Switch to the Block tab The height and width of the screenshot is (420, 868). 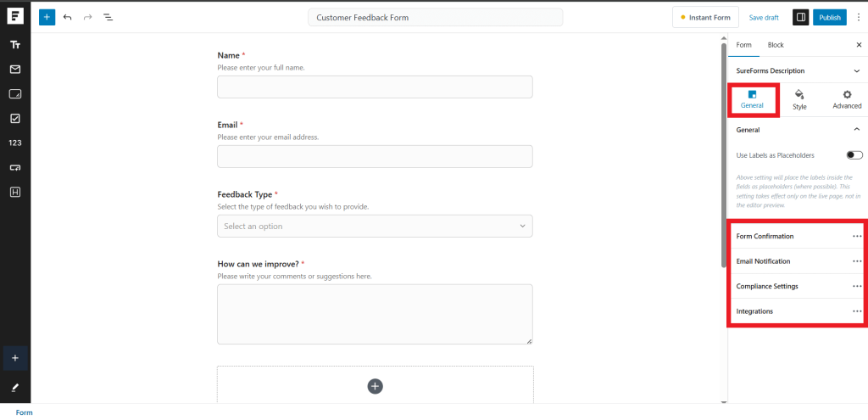point(776,45)
